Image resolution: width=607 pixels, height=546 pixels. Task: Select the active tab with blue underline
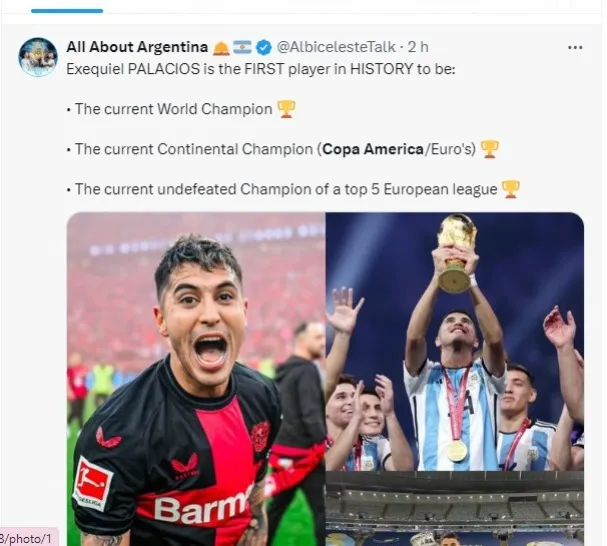(67, 7)
